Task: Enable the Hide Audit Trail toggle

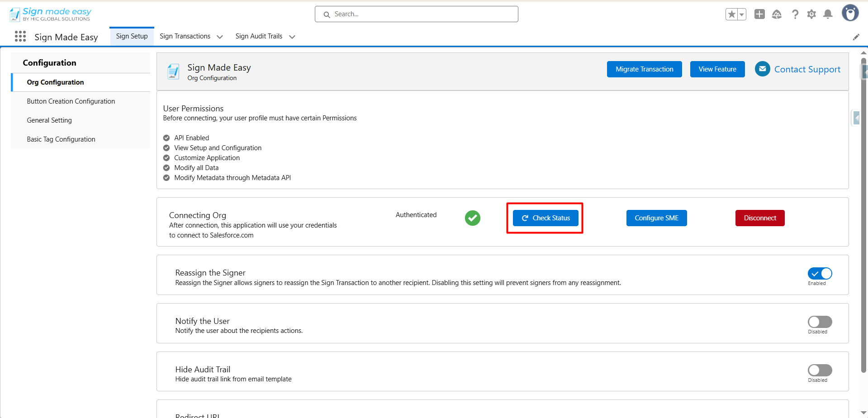Action: [x=820, y=370]
